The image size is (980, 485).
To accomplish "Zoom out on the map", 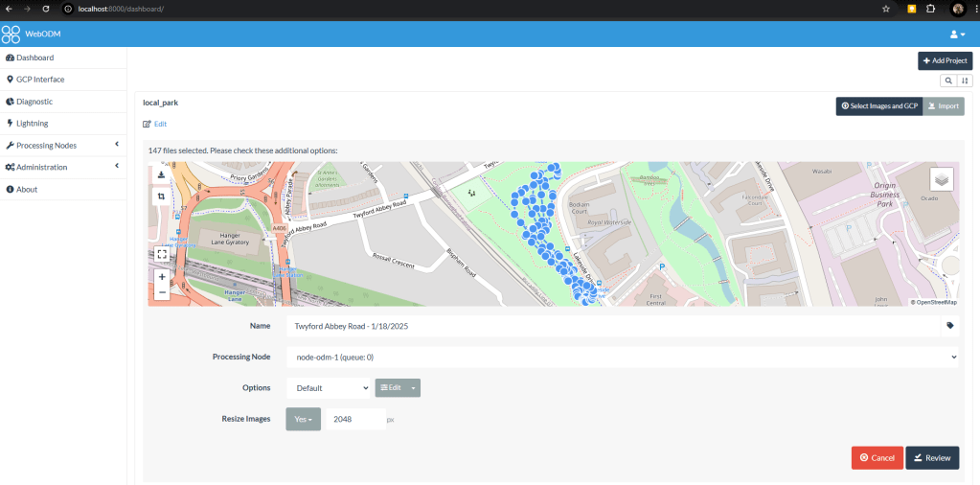I will point(162,291).
